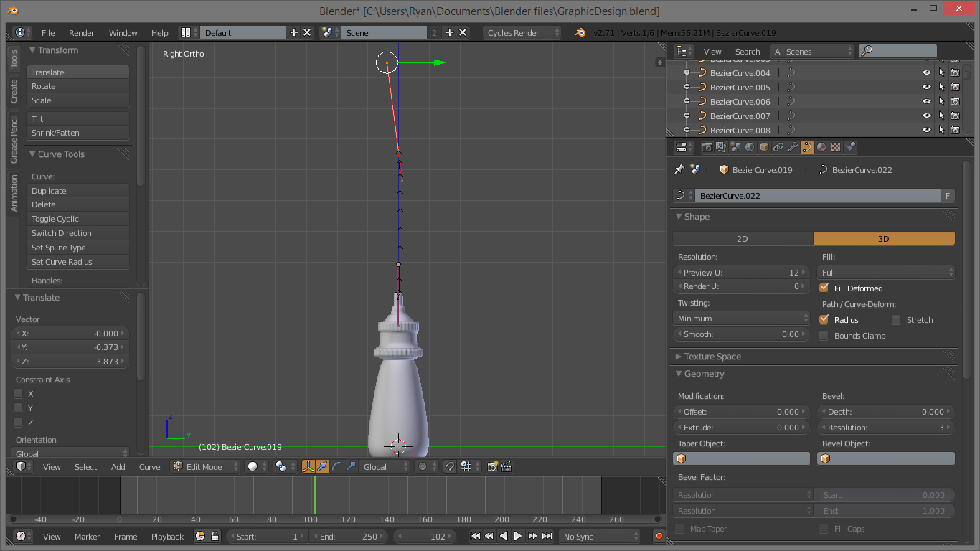This screenshot has height=551, width=980.
Task: Click the Shrink/Fatten button
Action: coord(77,133)
